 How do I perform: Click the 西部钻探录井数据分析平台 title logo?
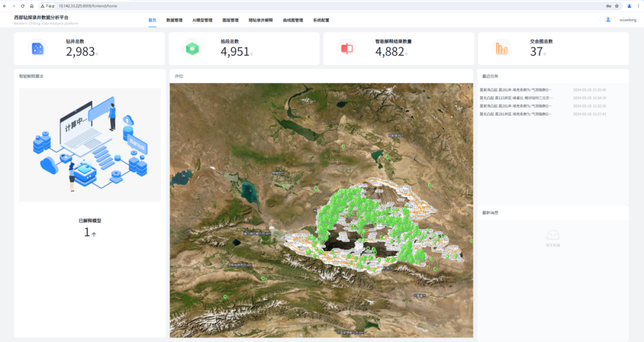pos(41,18)
